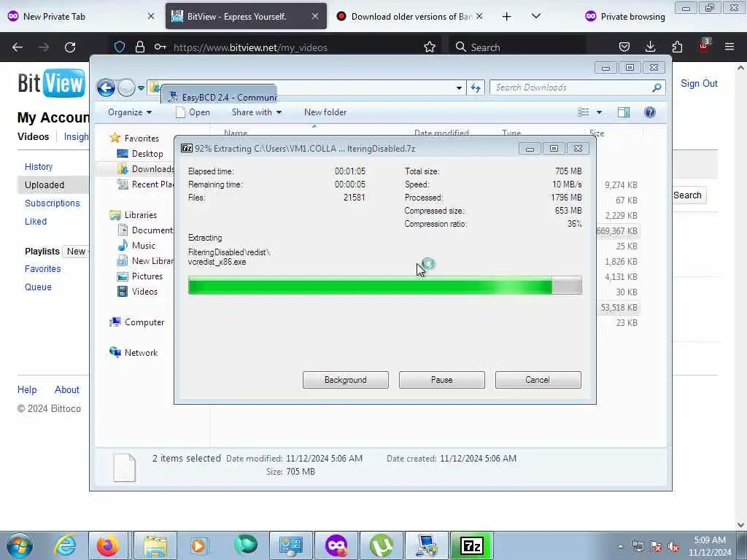The height and width of the screenshot is (560, 747).
Task: Click the Search Downloads magnifier icon
Action: coord(657,87)
